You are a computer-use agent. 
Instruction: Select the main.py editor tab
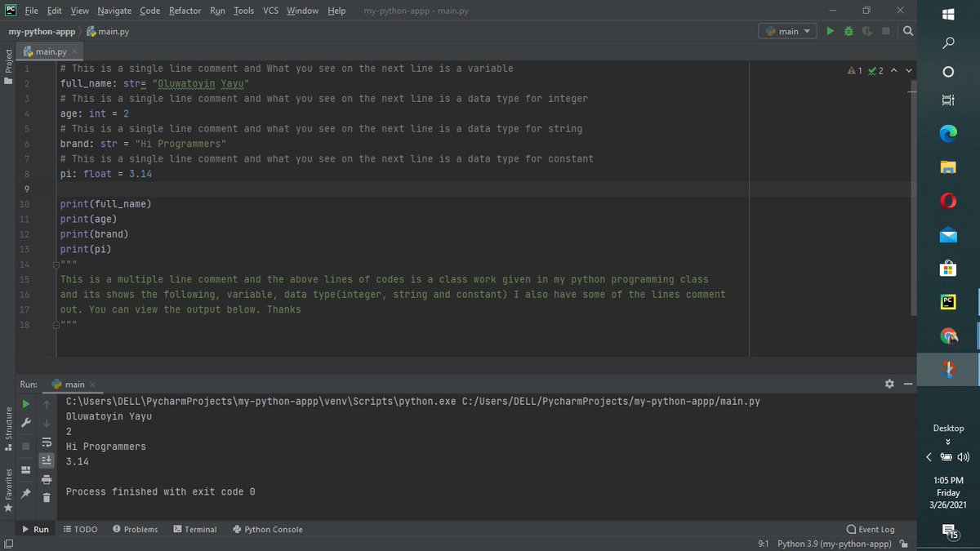tap(51, 51)
